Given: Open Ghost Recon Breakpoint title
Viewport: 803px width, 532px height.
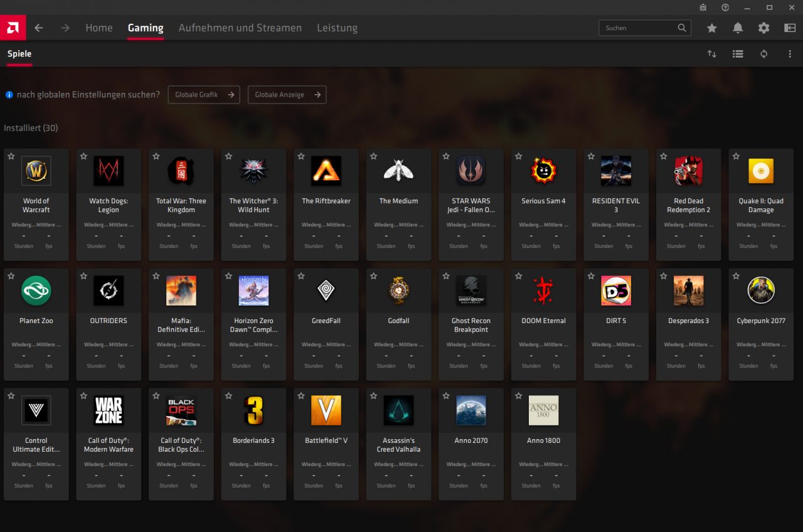Looking at the screenshot, I should pos(471,325).
